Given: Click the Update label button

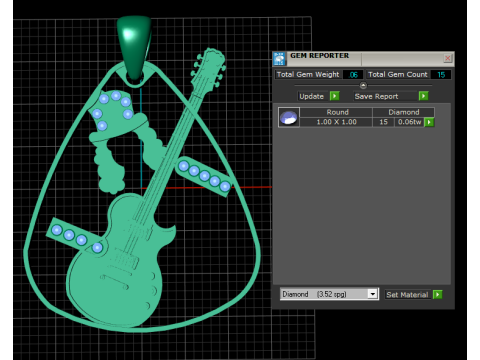Looking at the screenshot, I should click(x=311, y=96).
